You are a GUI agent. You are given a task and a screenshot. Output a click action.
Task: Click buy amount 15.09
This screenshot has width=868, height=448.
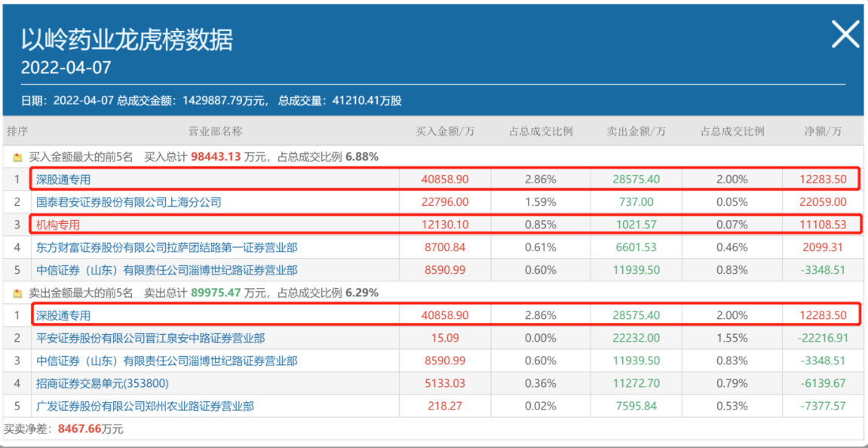446,338
